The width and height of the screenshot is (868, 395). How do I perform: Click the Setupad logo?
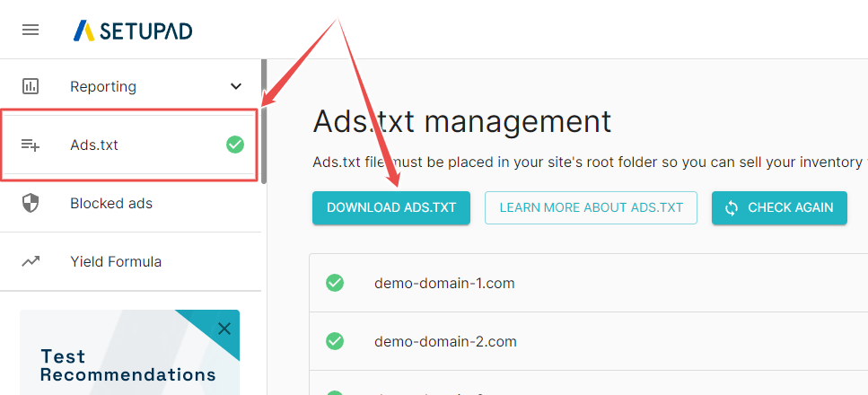tap(133, 31)
